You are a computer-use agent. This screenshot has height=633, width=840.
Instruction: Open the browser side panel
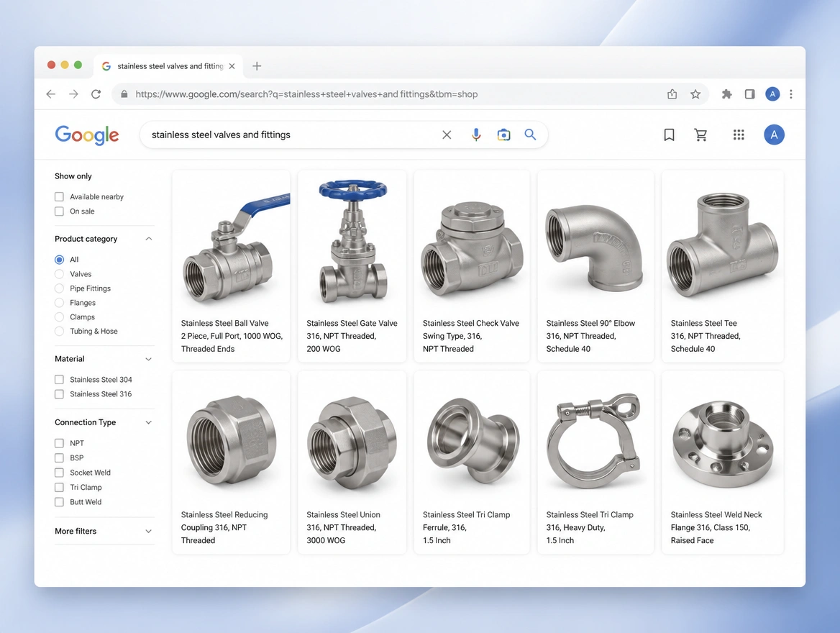749,94
